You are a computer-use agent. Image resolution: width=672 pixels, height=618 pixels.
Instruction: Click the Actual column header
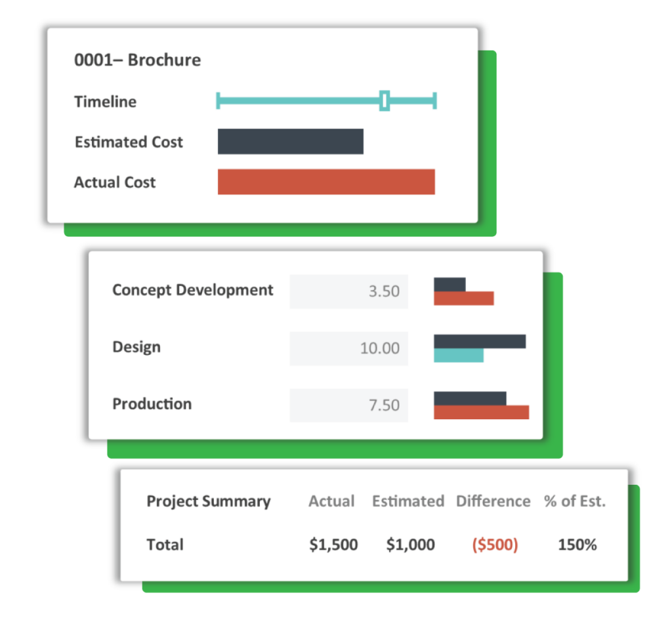coord(331,501)
